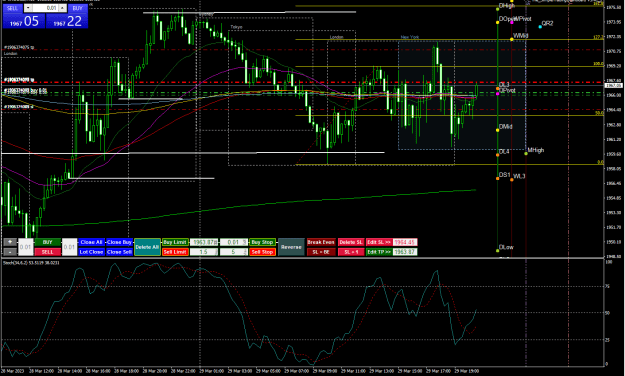Click the New York session label

pyautogui.click(x=410, y=37)
